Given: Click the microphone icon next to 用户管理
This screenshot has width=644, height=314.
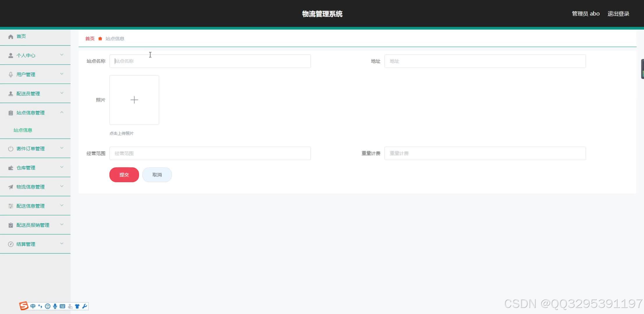Looking at the screenshot, I should point(11,75).
